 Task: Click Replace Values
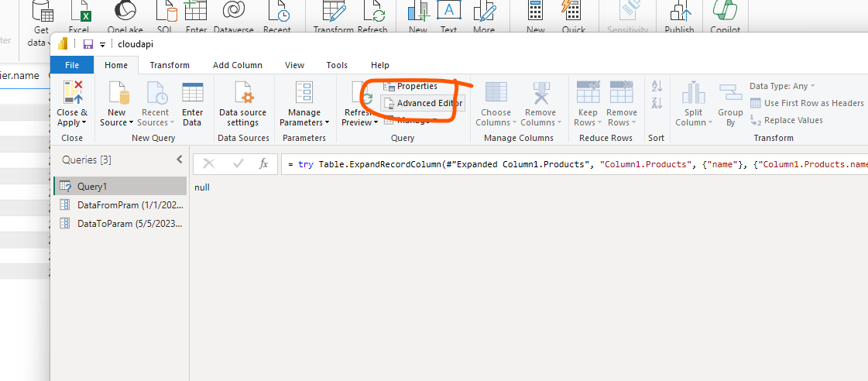(793, 120)
